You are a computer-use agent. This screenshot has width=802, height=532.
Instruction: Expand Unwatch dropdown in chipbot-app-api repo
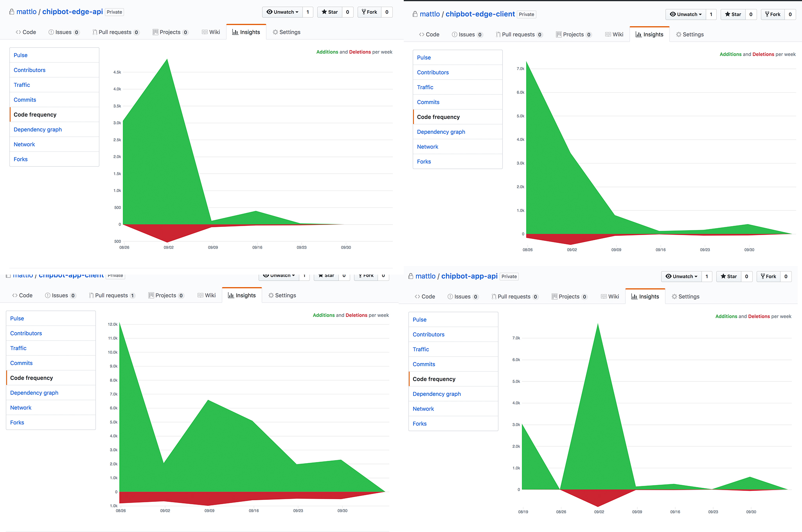pos(682,277)
